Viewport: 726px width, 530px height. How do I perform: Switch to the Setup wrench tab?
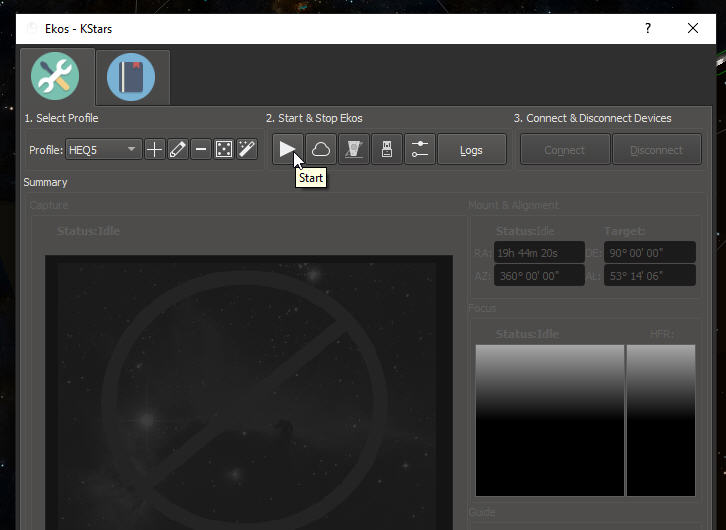click(56, 76)
